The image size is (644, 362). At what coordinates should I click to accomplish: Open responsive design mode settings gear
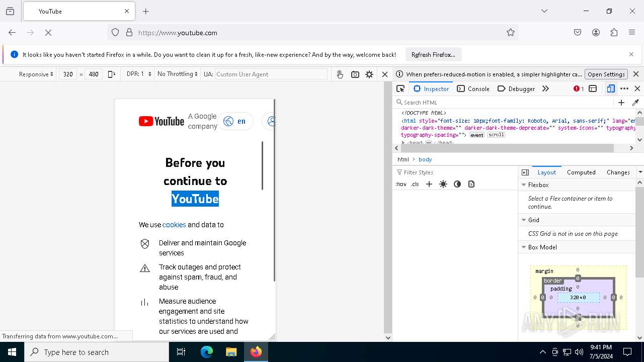pyautogui.click(x=369, y=74)
